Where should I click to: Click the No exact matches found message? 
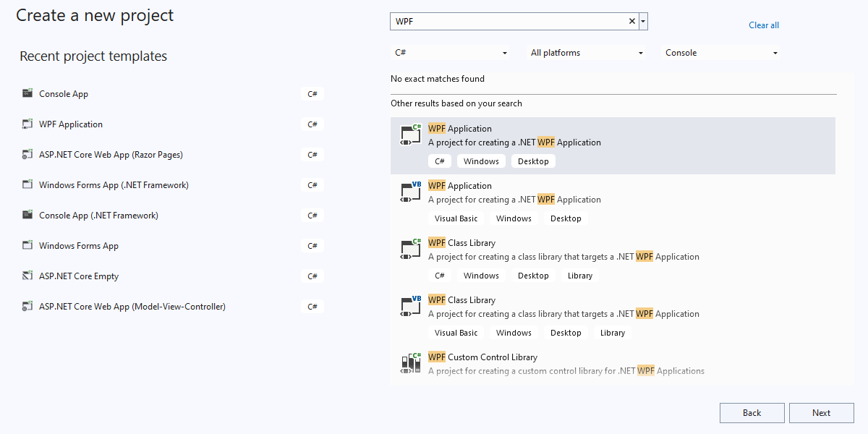pyautogui.click(x=438, y=79)
